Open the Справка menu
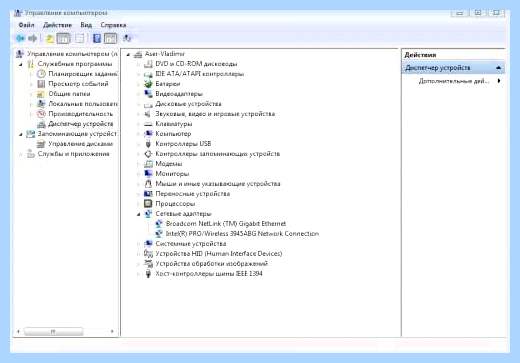The width and height of the screenshot is (520, 363). click(113, 25)
